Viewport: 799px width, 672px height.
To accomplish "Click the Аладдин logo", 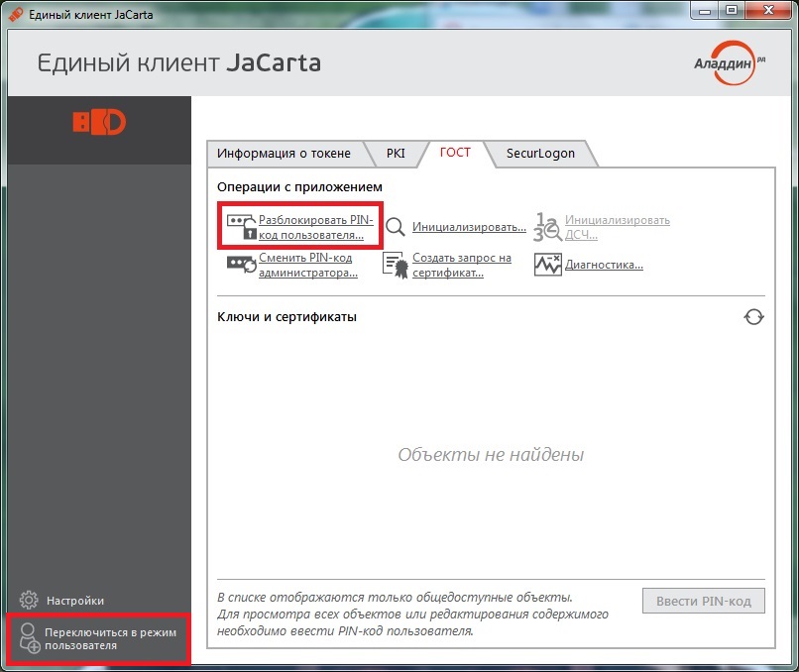I will [730, 63].
